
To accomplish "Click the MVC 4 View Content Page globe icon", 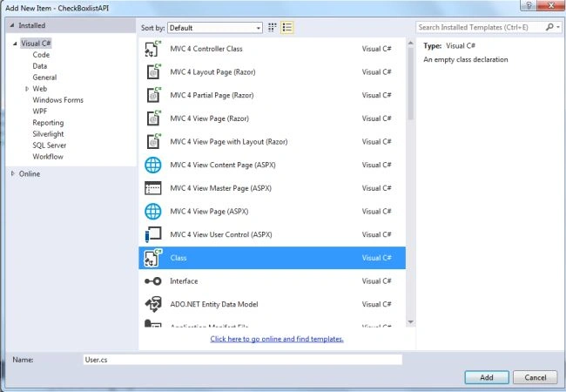I will [153, 165].
